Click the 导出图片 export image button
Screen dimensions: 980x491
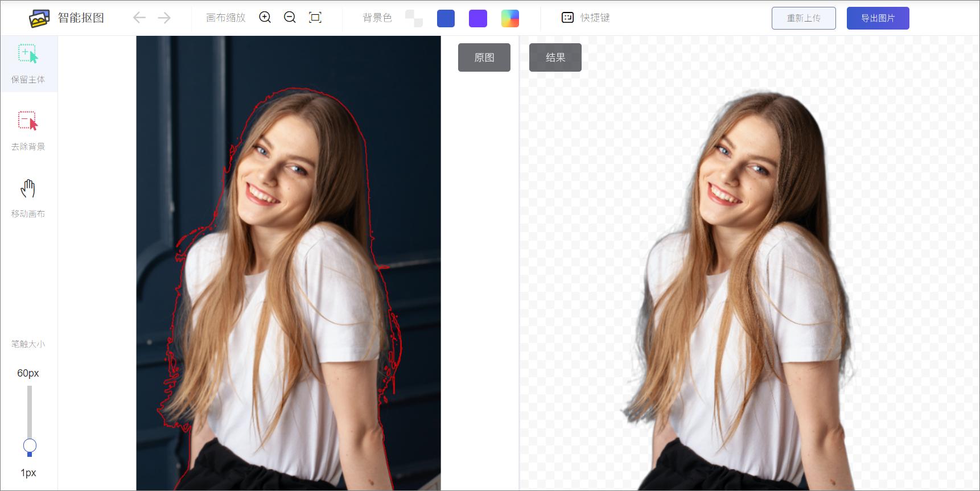[x=878, y=18]
